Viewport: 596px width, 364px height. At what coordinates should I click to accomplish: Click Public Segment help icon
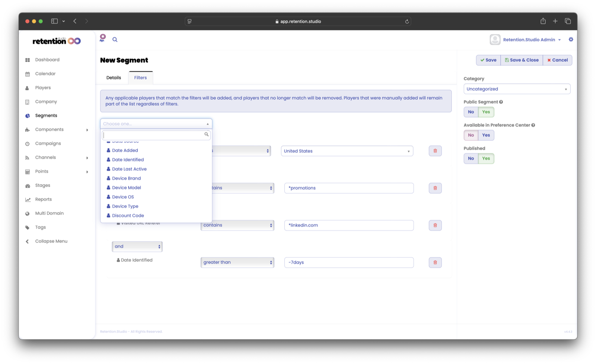(501, 102)
